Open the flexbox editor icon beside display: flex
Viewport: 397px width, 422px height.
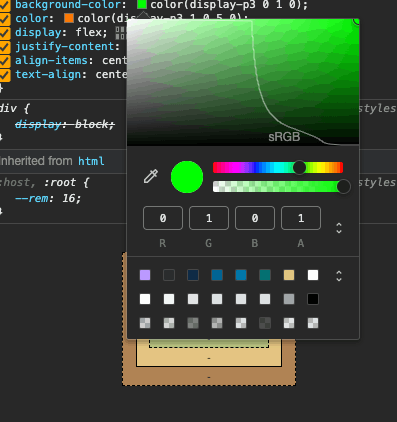tap(121, 33)
